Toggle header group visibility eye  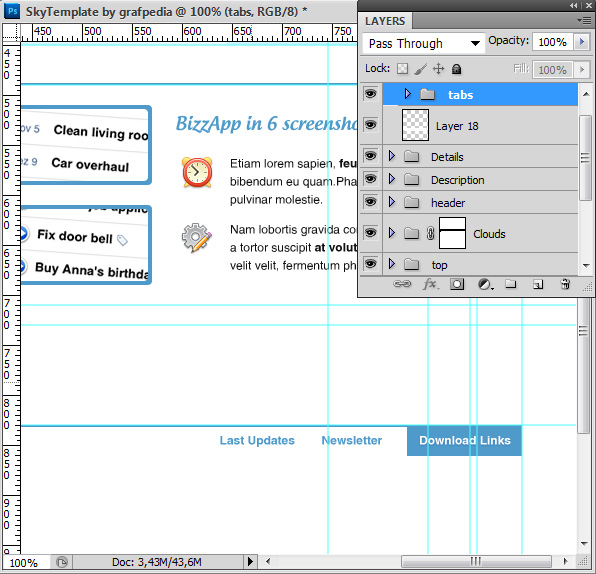371,202
